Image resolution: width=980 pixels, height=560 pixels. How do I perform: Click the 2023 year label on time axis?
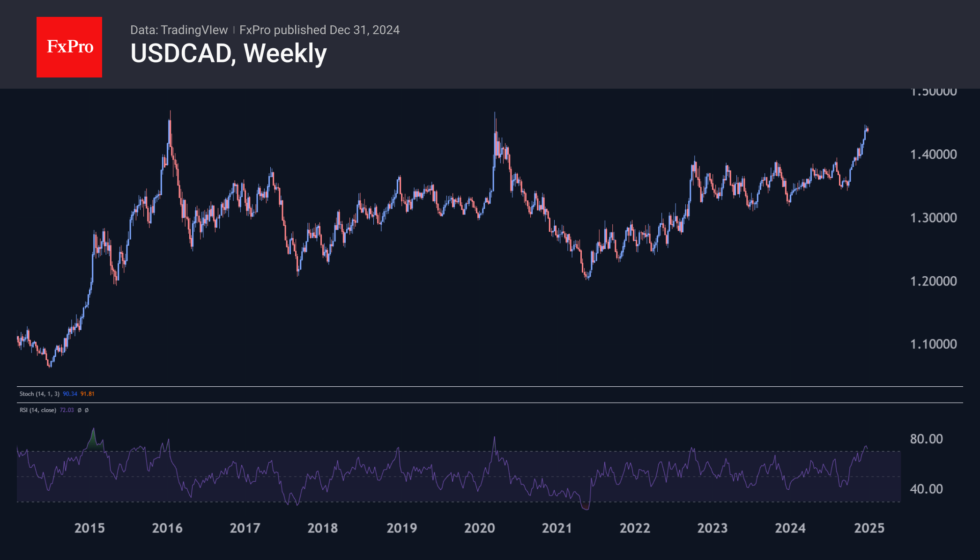point(713,528)
